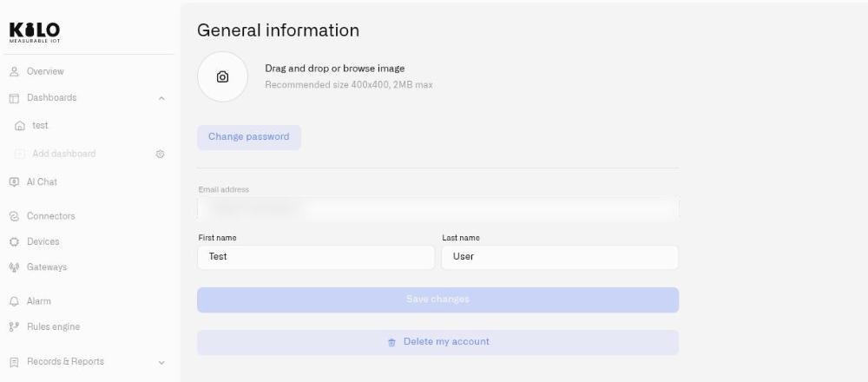Click Drag and drop or browse image
Image resolution: width=868 pixels, height=382 pixels.
335,69
